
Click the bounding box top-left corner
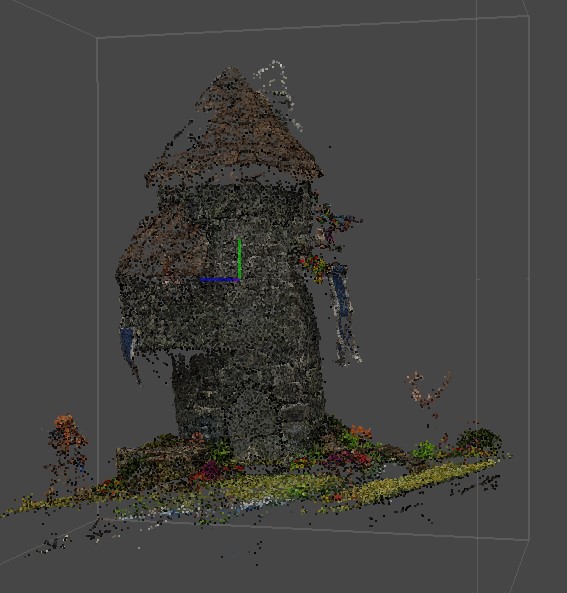(98, 38)
